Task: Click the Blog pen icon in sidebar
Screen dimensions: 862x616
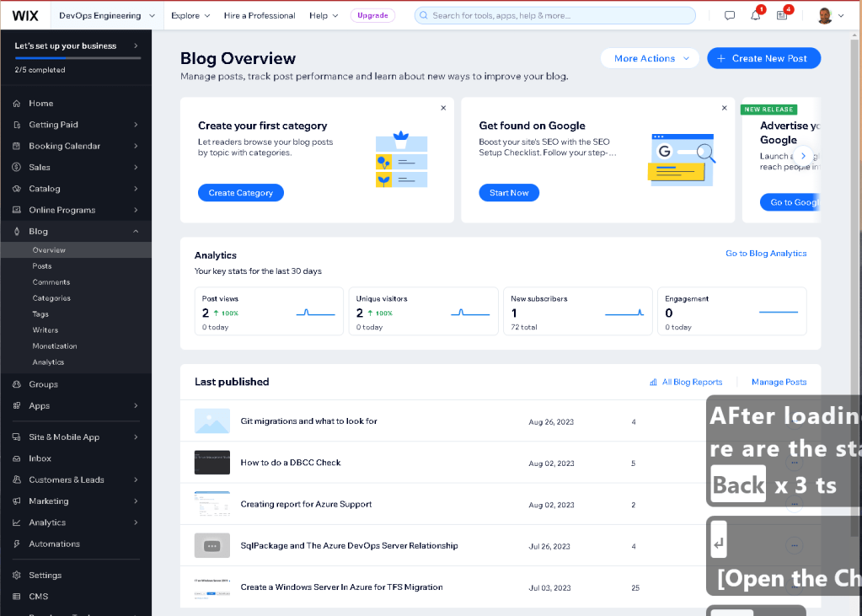Action: point(17,232)
